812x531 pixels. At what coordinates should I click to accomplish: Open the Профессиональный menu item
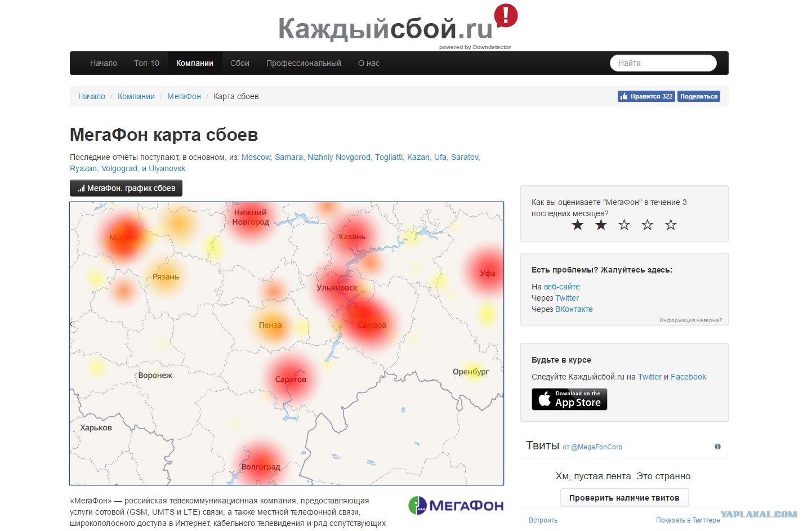pos(304,63)
